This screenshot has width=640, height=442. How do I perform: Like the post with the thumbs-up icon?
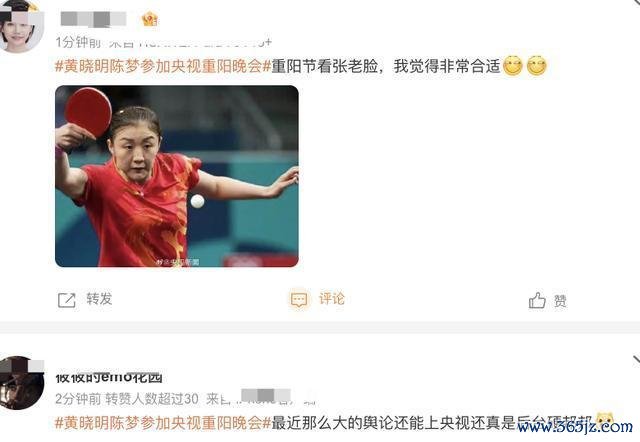537,300
